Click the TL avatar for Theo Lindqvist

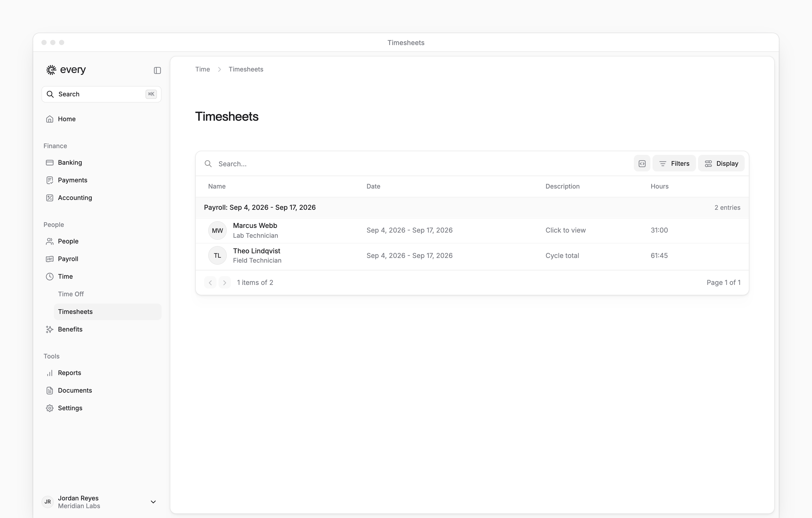click(218, 256)
